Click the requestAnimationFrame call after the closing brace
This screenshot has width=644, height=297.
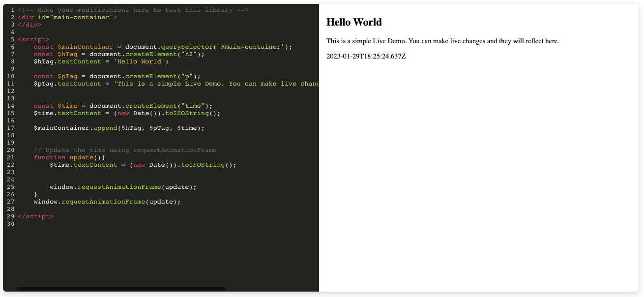tap(107, 202)
